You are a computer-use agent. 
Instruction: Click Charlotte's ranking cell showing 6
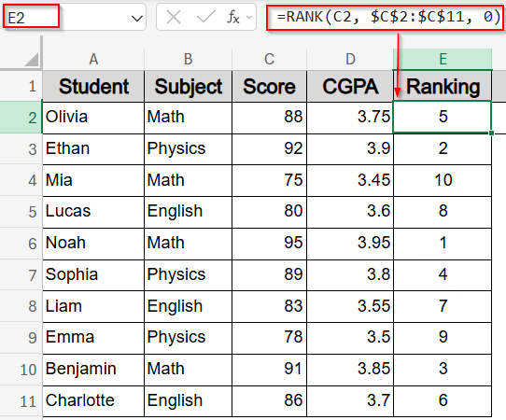[x=443, y=401]
